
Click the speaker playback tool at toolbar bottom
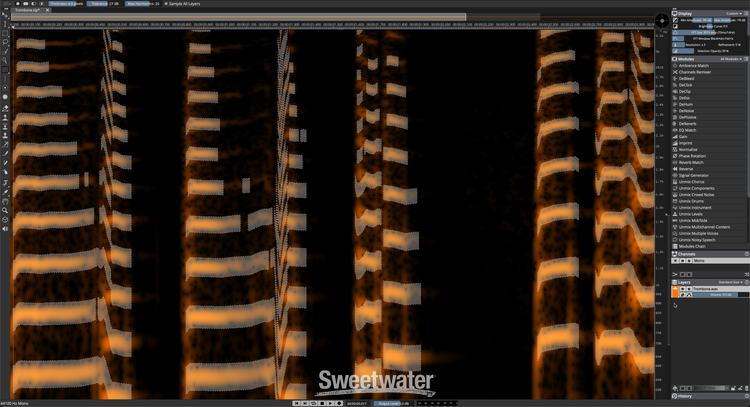6,228
